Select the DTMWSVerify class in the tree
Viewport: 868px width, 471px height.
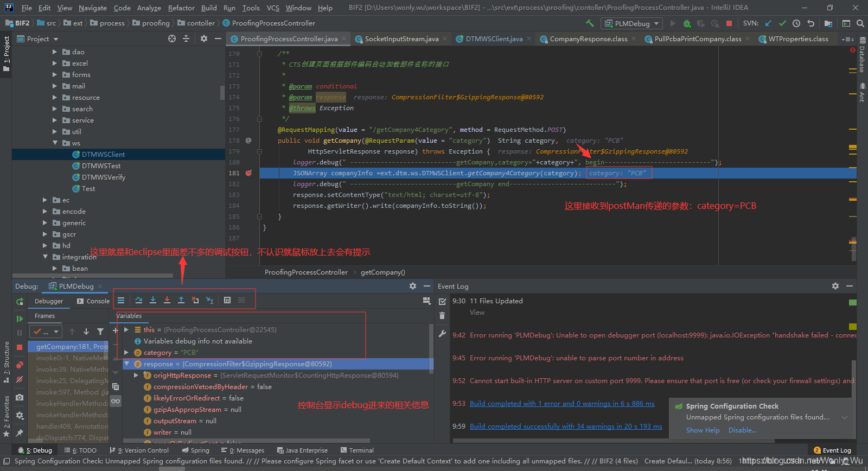(103, 177)
